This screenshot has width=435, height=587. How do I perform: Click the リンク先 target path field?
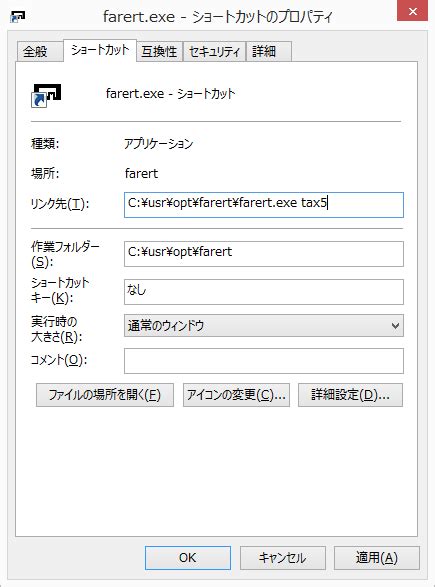click(x=264, y=205)
